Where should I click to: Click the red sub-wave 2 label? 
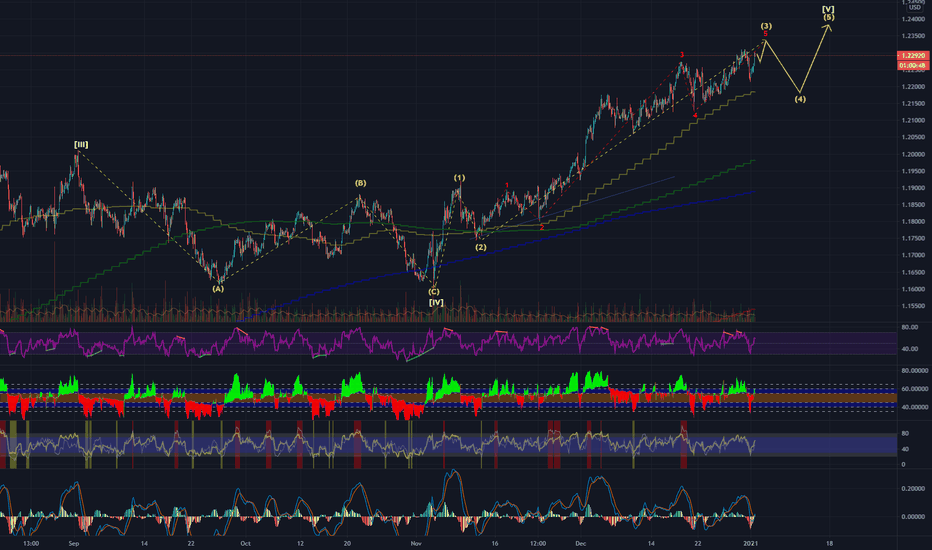coord(541,228)
